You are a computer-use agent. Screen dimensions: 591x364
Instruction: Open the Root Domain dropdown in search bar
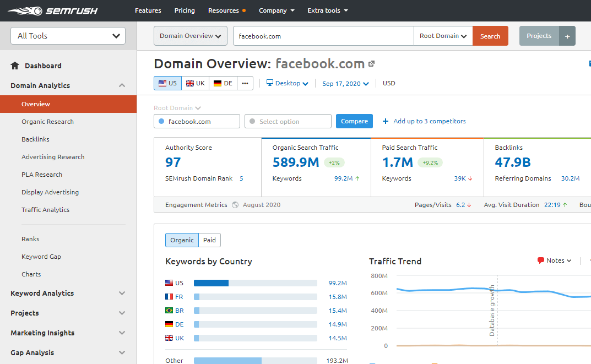pyautogui.click(x=443, y=36)
